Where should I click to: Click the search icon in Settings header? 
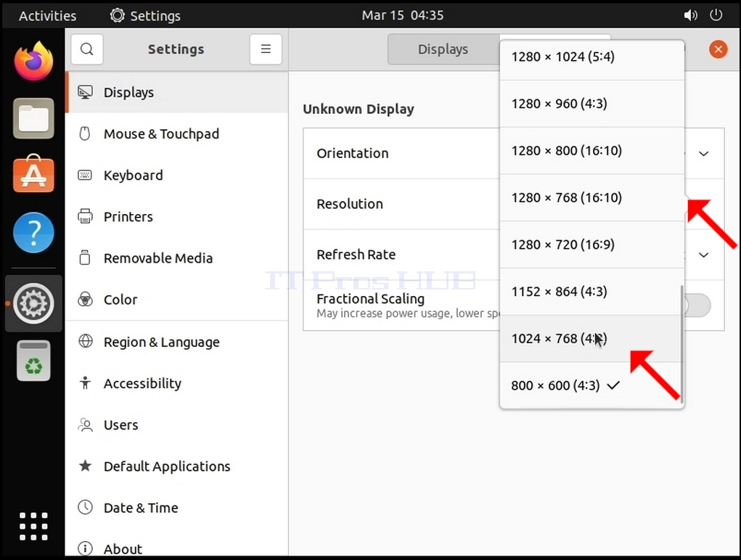click(x=87, y=49)
